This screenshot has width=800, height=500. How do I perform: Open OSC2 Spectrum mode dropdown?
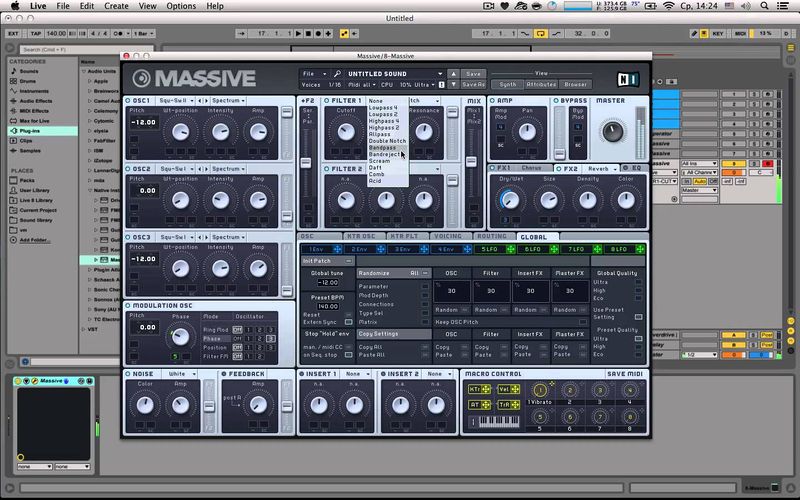tap(228, 169)
